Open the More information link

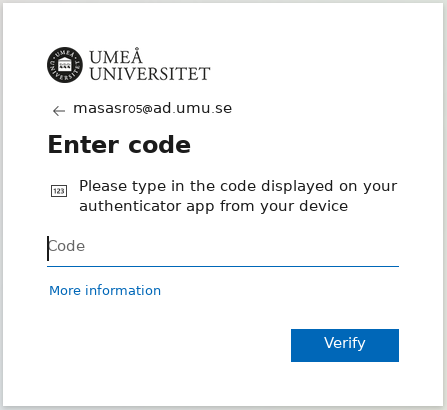pos(105,290)
